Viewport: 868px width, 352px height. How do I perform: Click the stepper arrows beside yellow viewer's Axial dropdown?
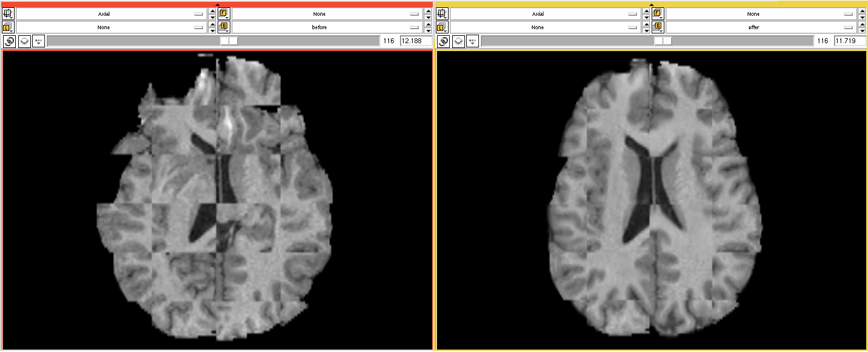tap(646, 13)
